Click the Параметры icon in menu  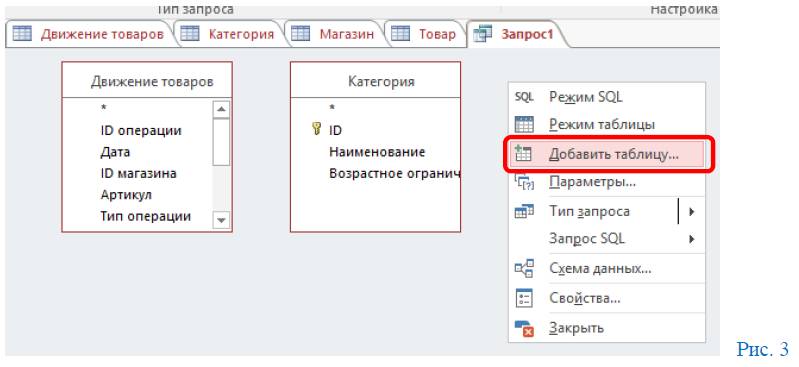(524, 182)
